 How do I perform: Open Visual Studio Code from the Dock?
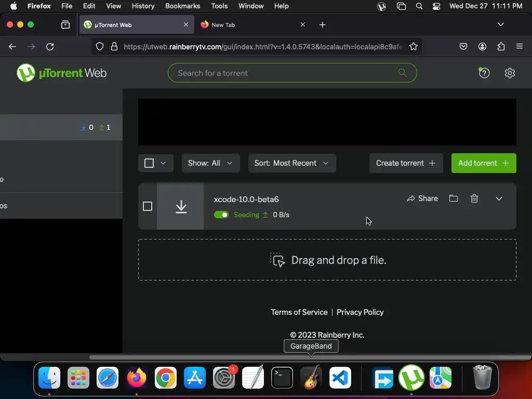click(340, 378)
